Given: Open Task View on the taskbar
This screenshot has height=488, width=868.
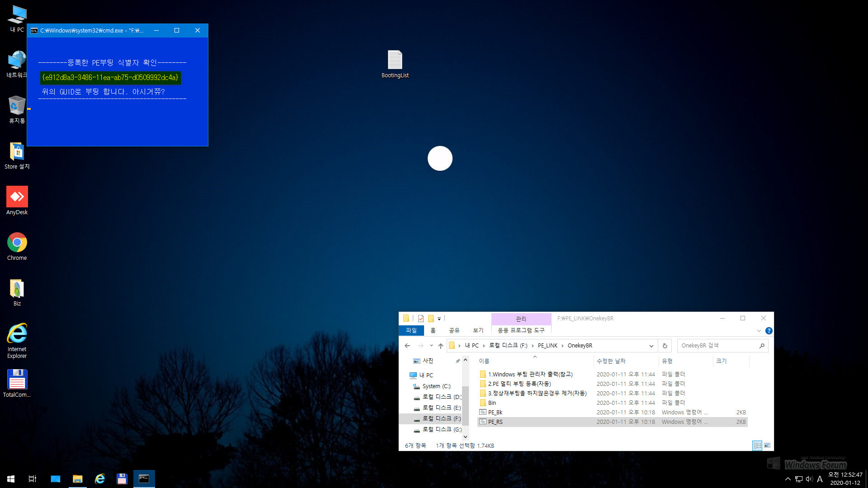Looking at the screenshot, I should pos(33,479).
